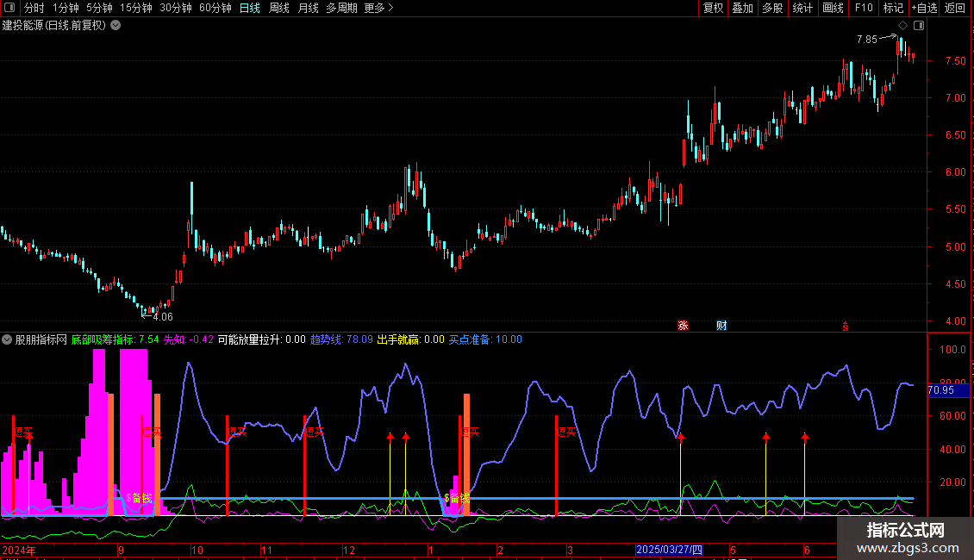This screenshot has height=560, width=974.
Task: Open F10 company info
Action: [864, 8]
